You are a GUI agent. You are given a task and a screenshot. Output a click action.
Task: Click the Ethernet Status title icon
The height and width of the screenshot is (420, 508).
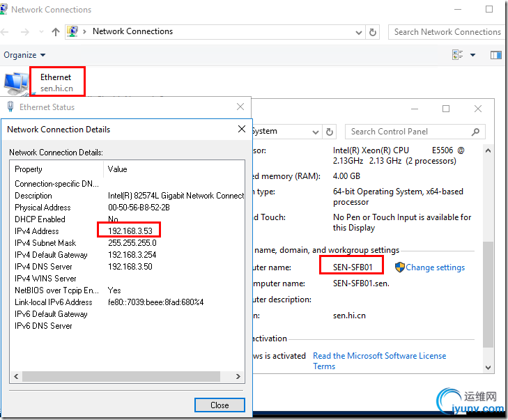click(10, 107)
